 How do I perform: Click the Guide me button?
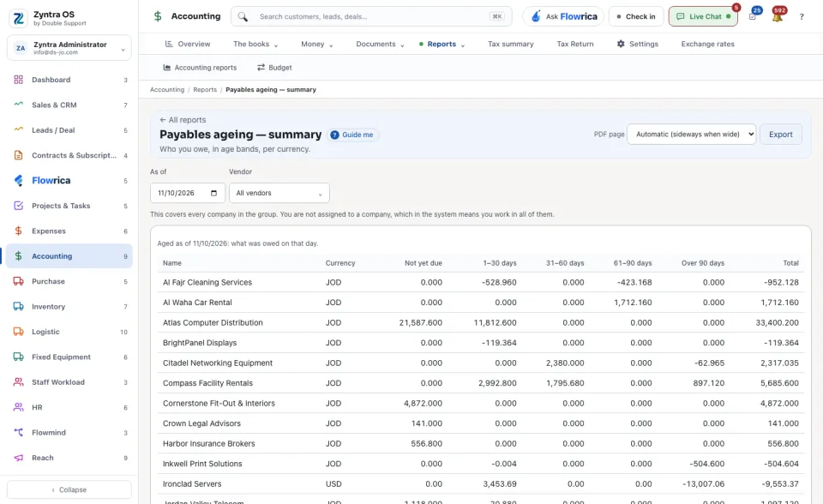(x=352, y=135)
